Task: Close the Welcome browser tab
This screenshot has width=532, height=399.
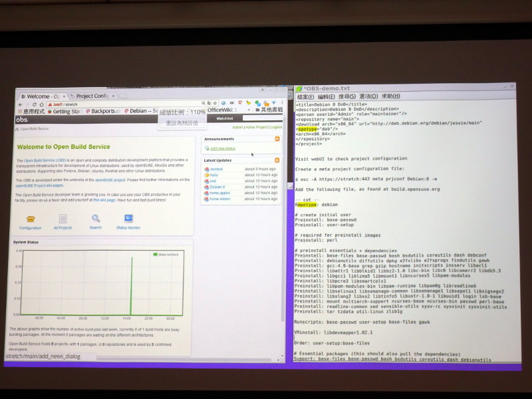Action: (64, 96)
